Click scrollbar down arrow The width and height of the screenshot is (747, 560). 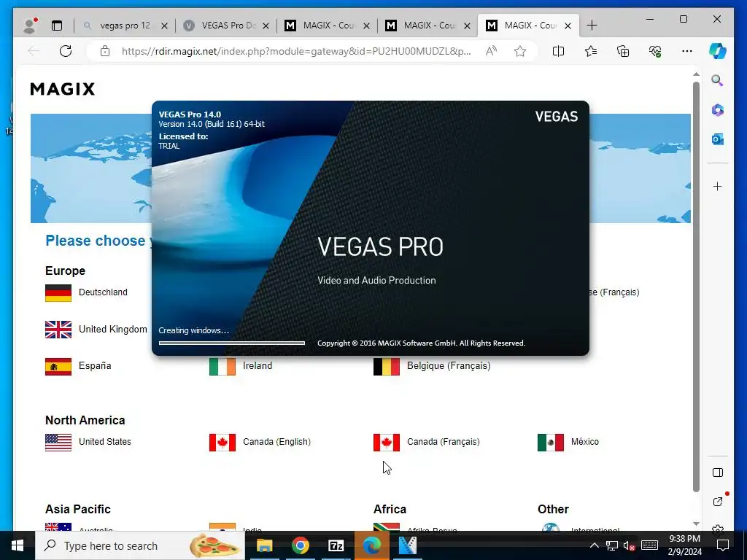coord(696,524)
